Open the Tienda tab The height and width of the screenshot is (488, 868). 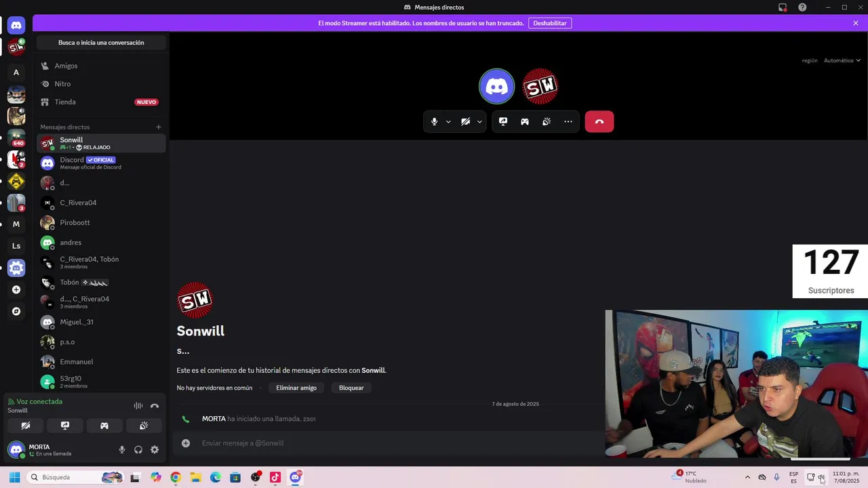(x=101, y=102)
